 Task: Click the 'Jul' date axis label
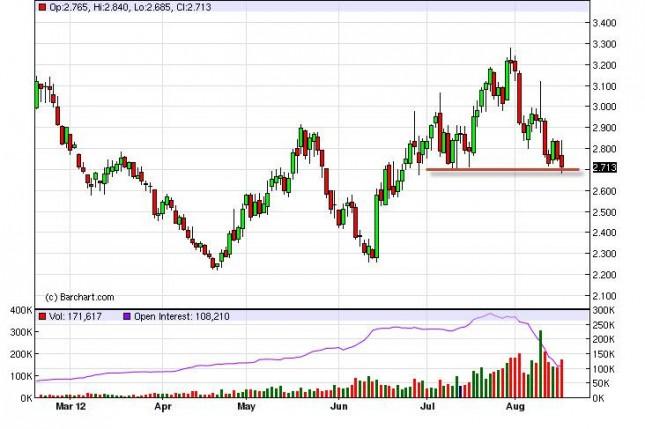427,406
